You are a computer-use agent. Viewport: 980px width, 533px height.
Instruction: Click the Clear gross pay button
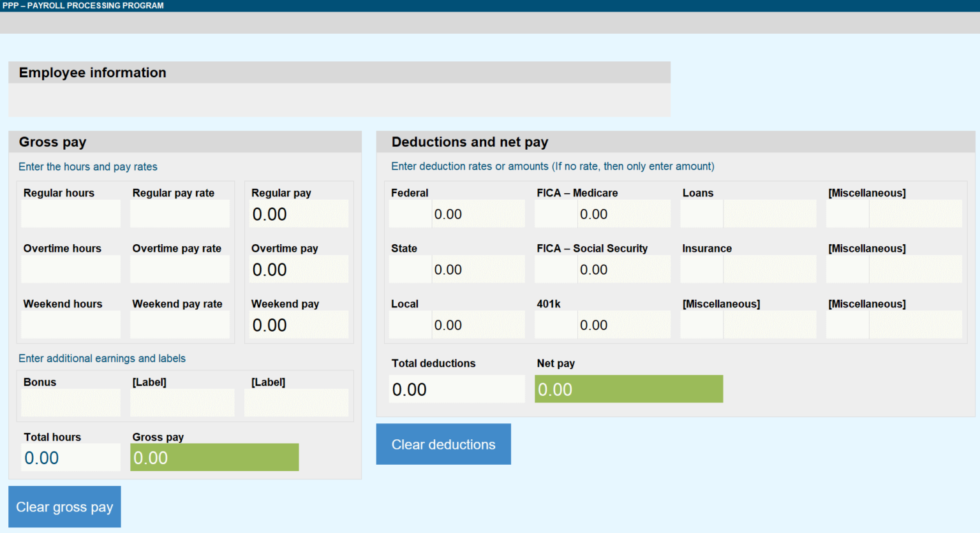64,507
